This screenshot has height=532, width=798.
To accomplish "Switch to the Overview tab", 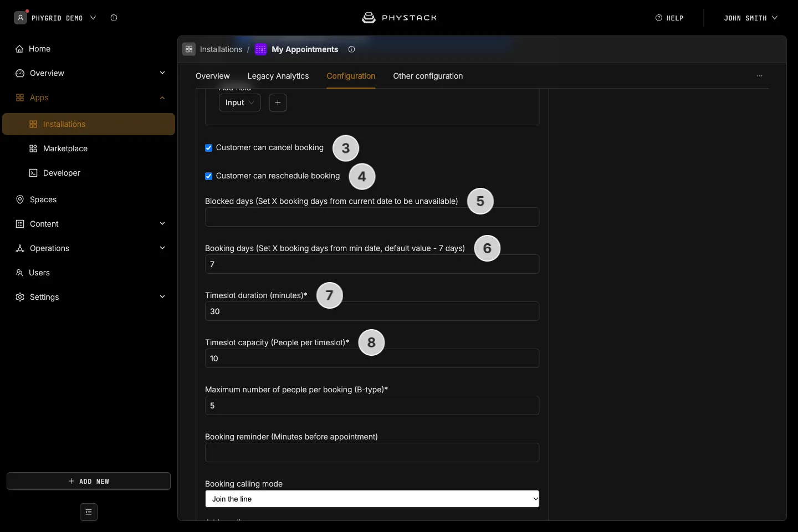I will (213, 76).
